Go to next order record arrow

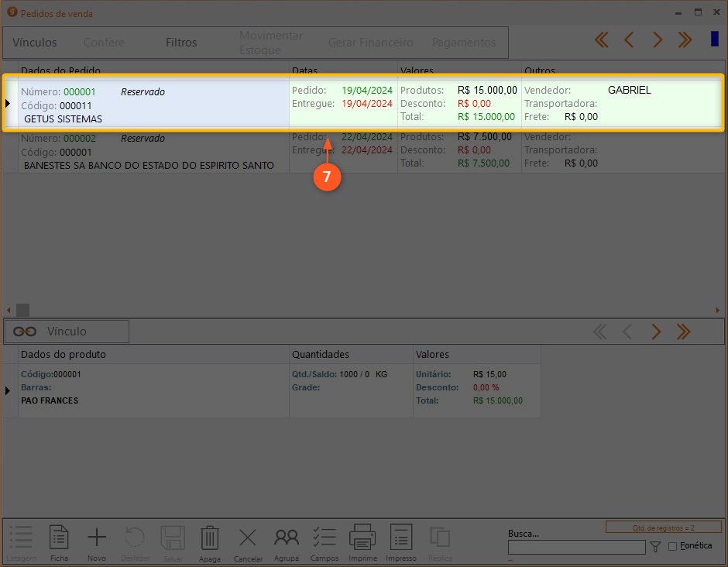[x=658, y=40]
